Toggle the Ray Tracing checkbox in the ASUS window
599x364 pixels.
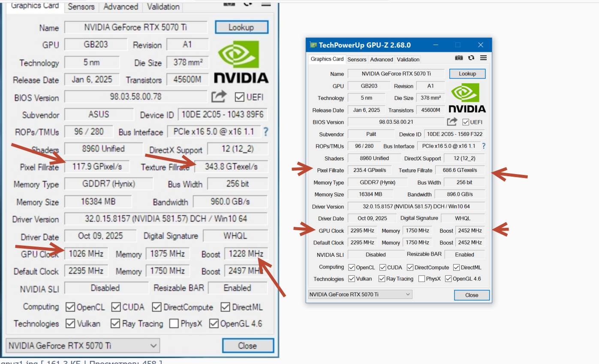pos(115,323)
